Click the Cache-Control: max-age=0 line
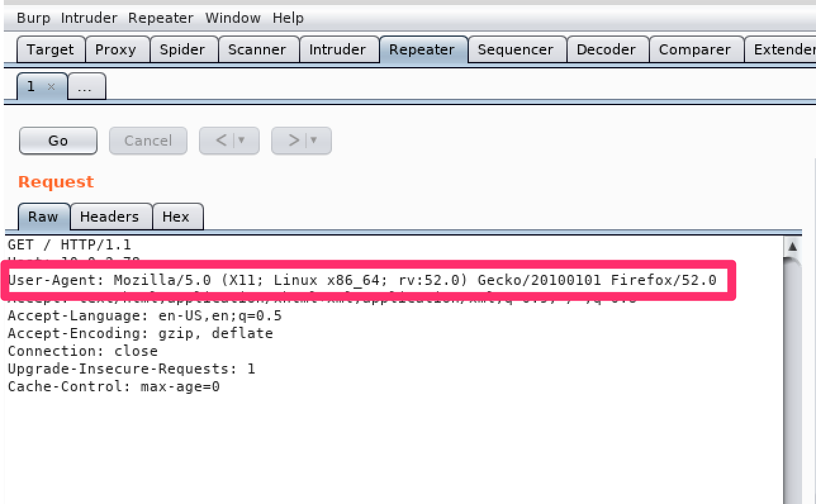This screenshot has width=816, height=504. [x=113, y=386]
